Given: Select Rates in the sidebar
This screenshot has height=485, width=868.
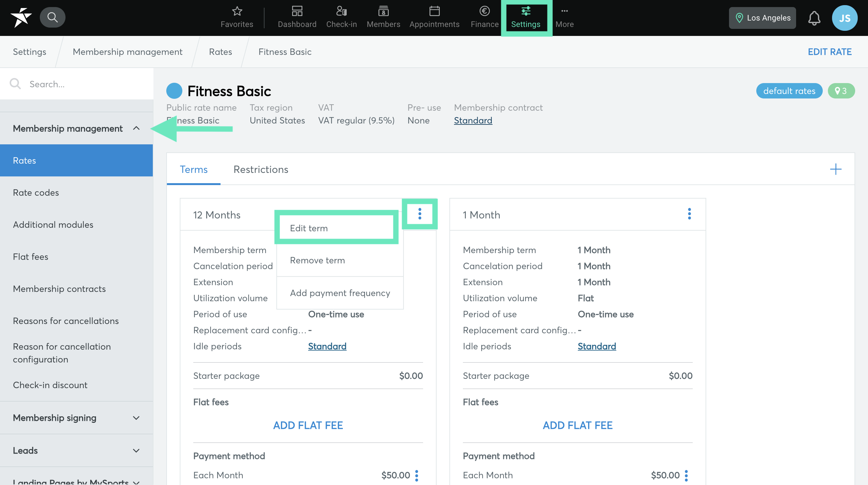Looking at the screenshot, I should coord(76,160).
